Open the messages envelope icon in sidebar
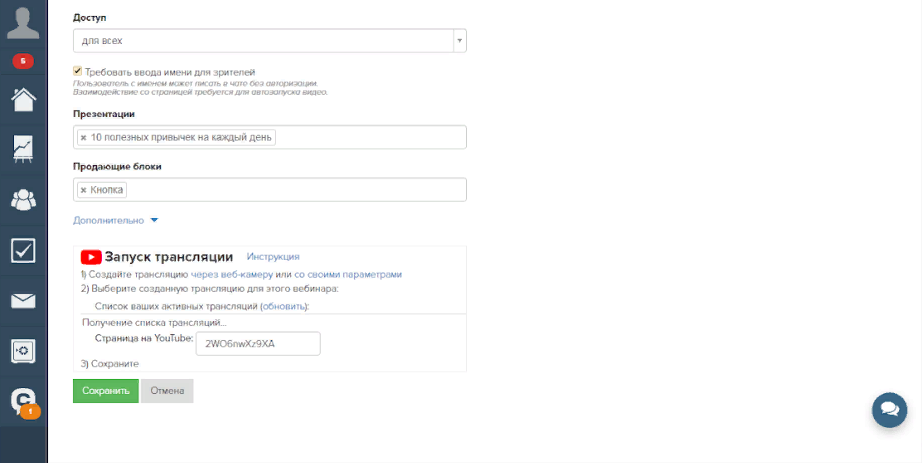 point(23,301)
